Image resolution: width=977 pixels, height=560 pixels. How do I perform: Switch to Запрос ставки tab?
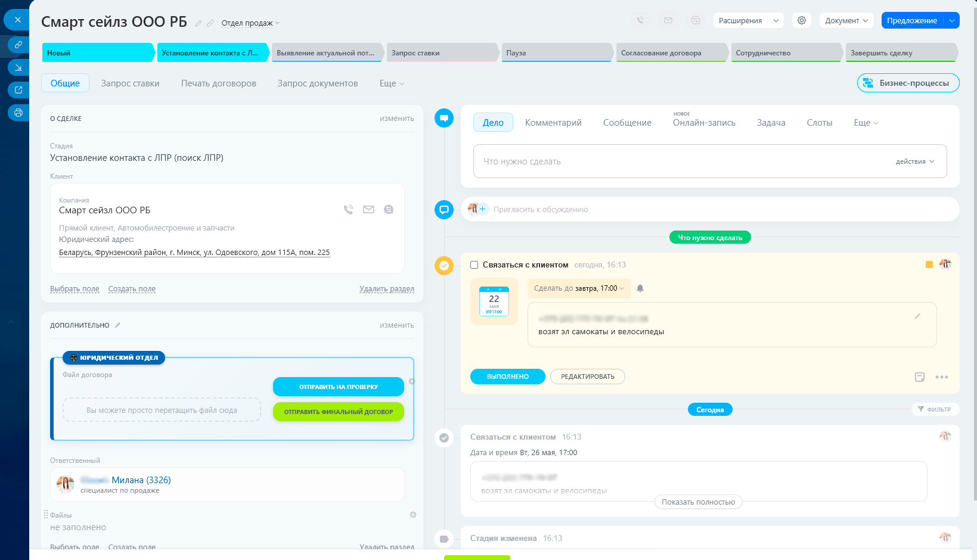(x=130, y=83)
